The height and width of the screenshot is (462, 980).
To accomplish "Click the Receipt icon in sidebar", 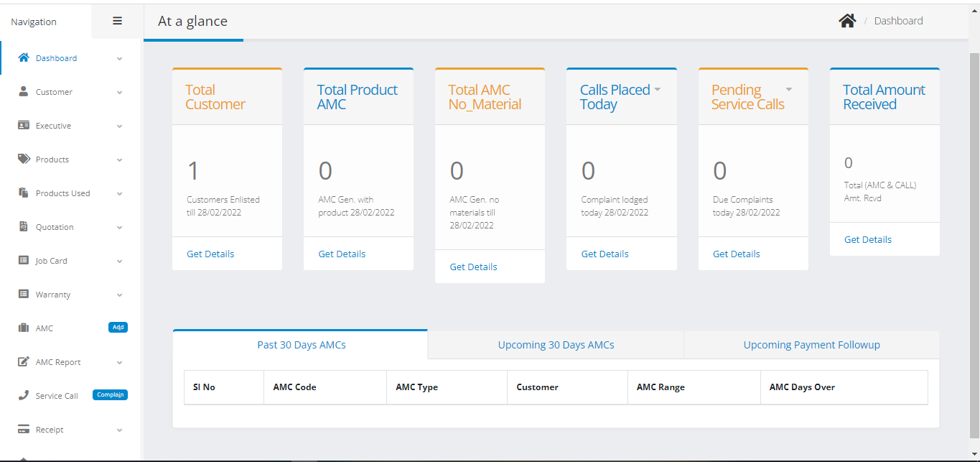I will pyautogui.click(x=22, y=429).
